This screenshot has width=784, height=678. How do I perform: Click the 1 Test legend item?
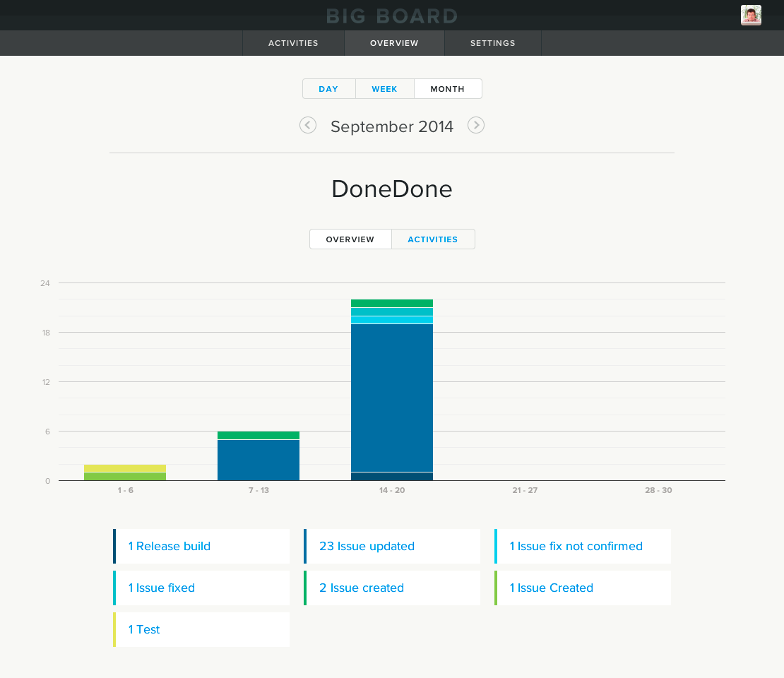pos(201,629)
